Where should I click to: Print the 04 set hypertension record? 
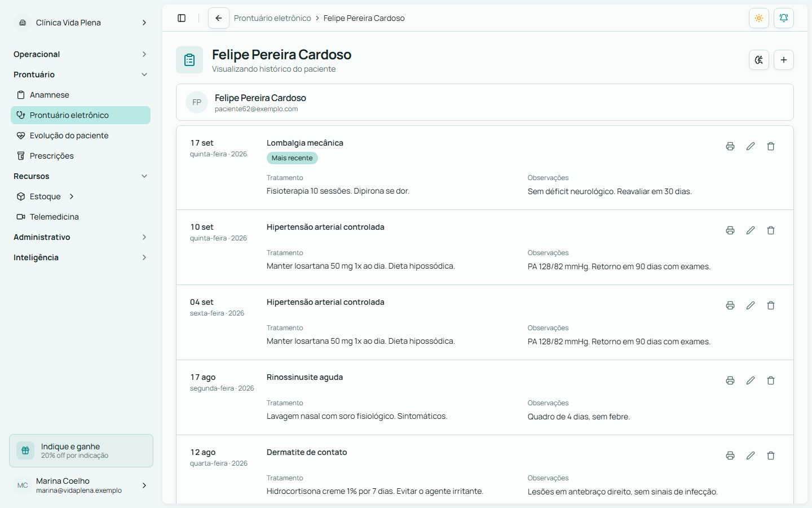coord(730,305)
